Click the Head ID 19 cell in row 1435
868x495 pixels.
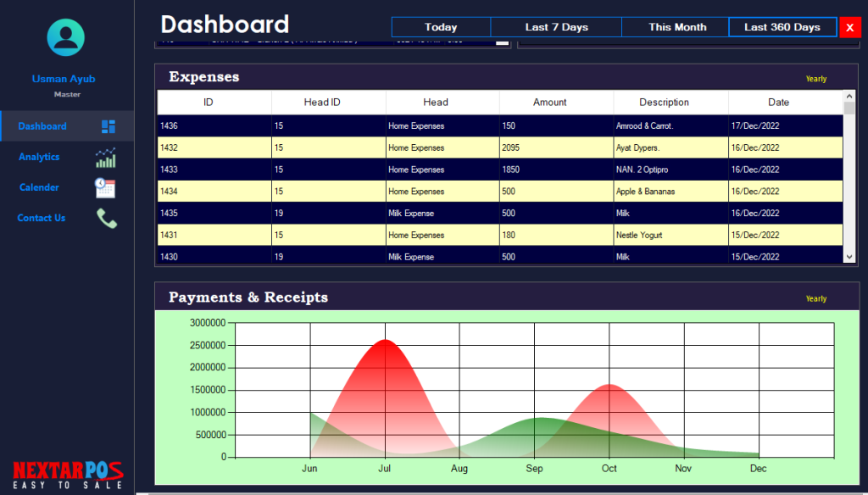tap(329, 213)
